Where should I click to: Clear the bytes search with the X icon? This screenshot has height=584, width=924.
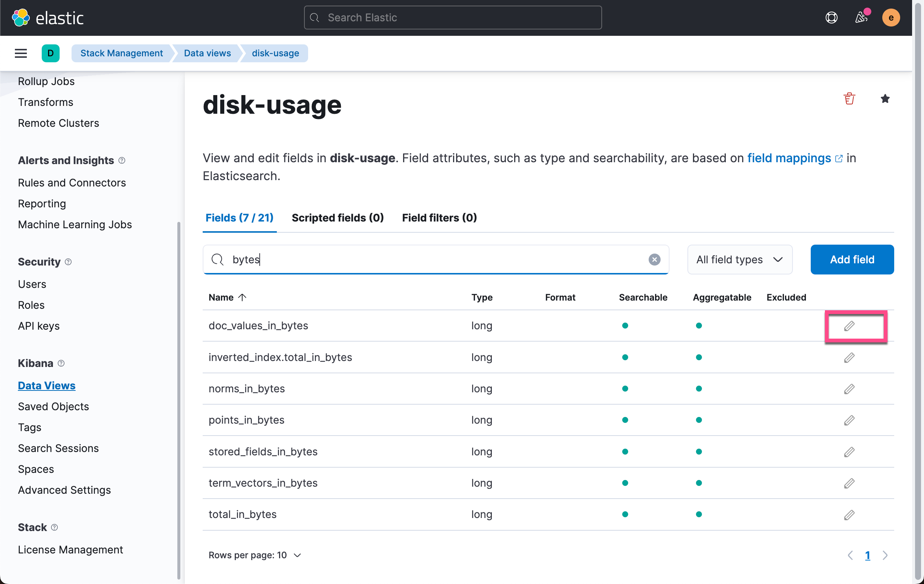tap(654, 259)
